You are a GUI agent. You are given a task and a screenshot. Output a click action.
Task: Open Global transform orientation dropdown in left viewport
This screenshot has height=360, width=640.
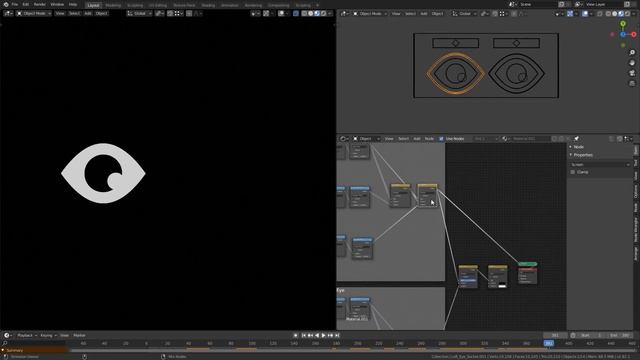click(x=139, y=13)
